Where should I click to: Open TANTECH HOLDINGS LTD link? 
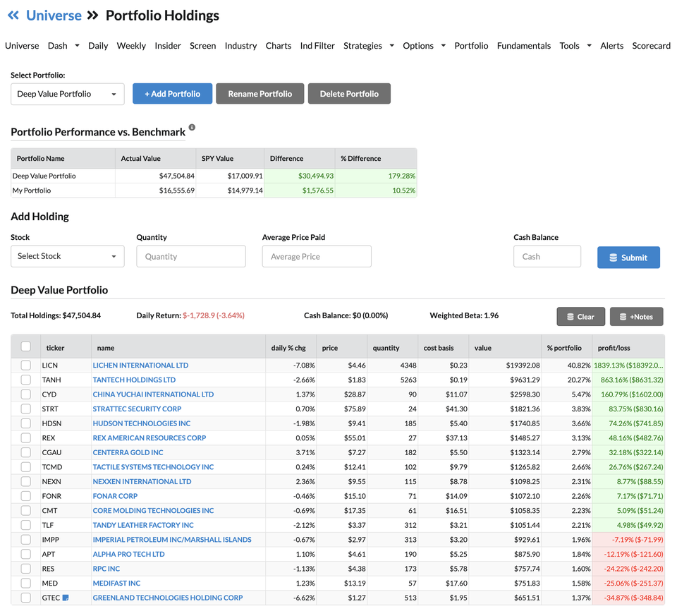[x=134, y=380]
